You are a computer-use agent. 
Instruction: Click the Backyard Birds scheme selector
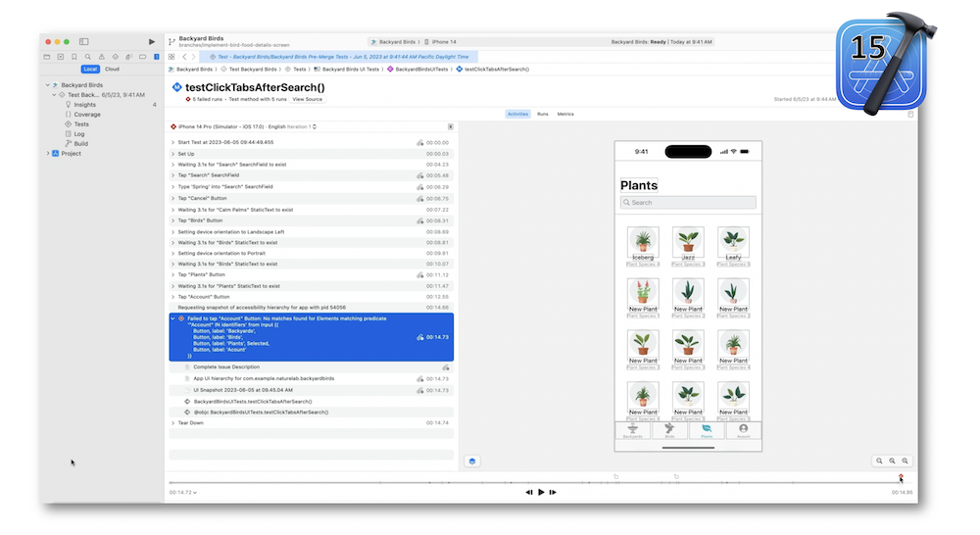pos(394,42)
